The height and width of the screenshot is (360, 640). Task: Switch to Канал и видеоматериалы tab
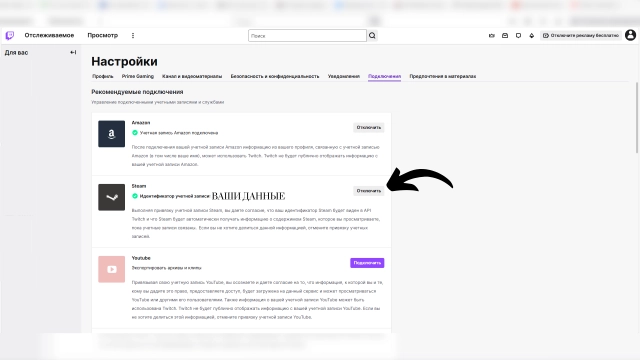(x=192, y=76)
